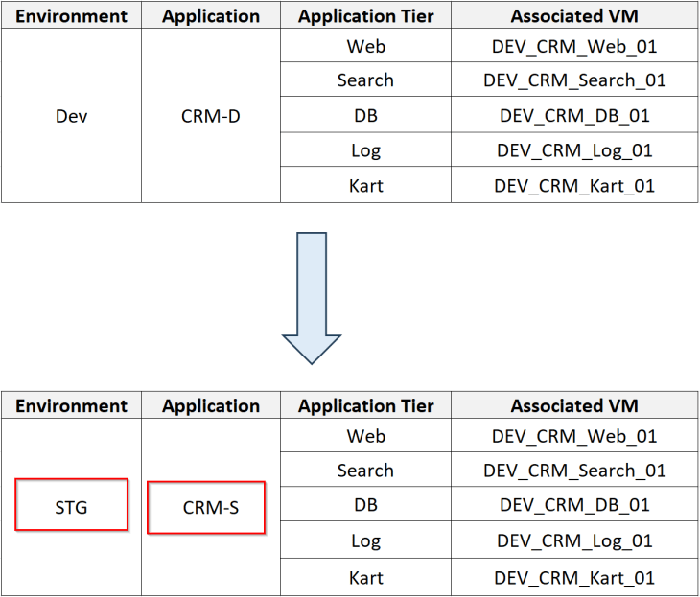This screenshot has width=700, height=597.
Task: Select DB tier cell in STG table
Action: 366,505
